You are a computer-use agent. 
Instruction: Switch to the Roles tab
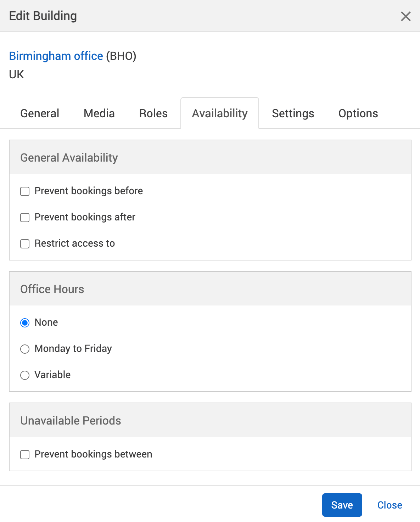pyautogui.click(x=153, y=113)
